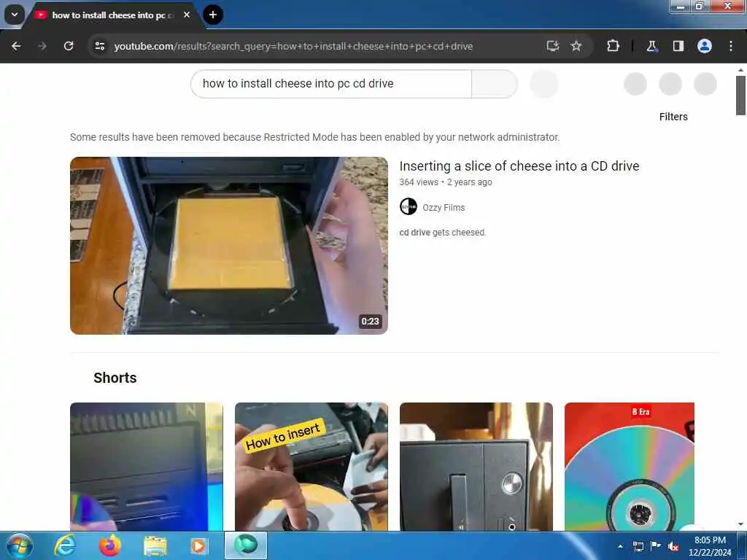
Task: Visit the Ozzy Films channel name
Action: pos(444,208)
